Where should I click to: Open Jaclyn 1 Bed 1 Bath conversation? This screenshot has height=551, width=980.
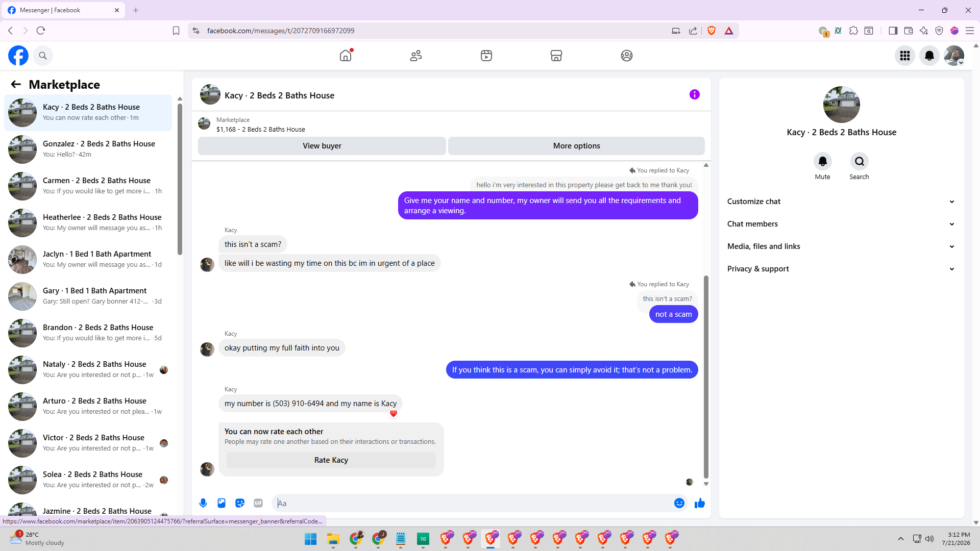point(88,260)
